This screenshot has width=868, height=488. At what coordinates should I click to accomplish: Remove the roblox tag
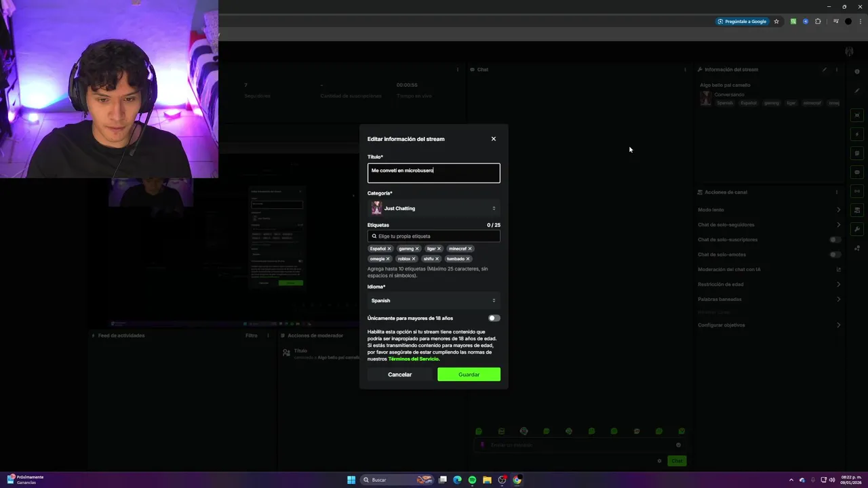414,259
